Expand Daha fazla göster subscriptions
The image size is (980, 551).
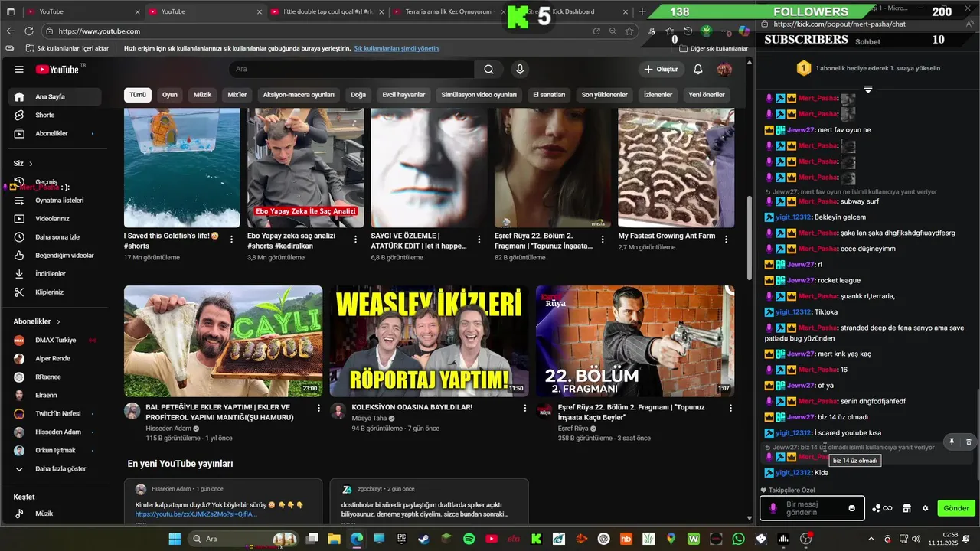click(x=55, y=469)
